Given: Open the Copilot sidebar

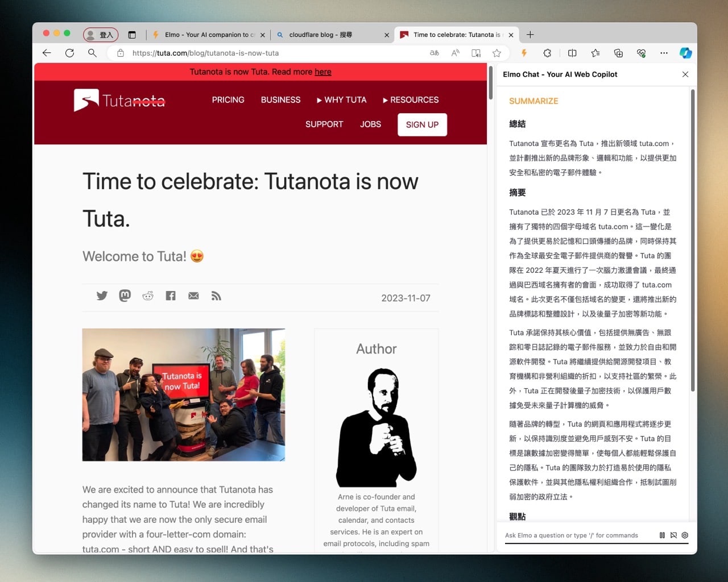Looking at the screenshot, I should point(686,53).
